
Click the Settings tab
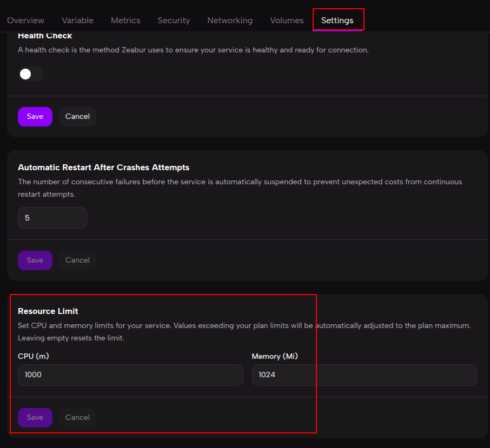point(337,21)
